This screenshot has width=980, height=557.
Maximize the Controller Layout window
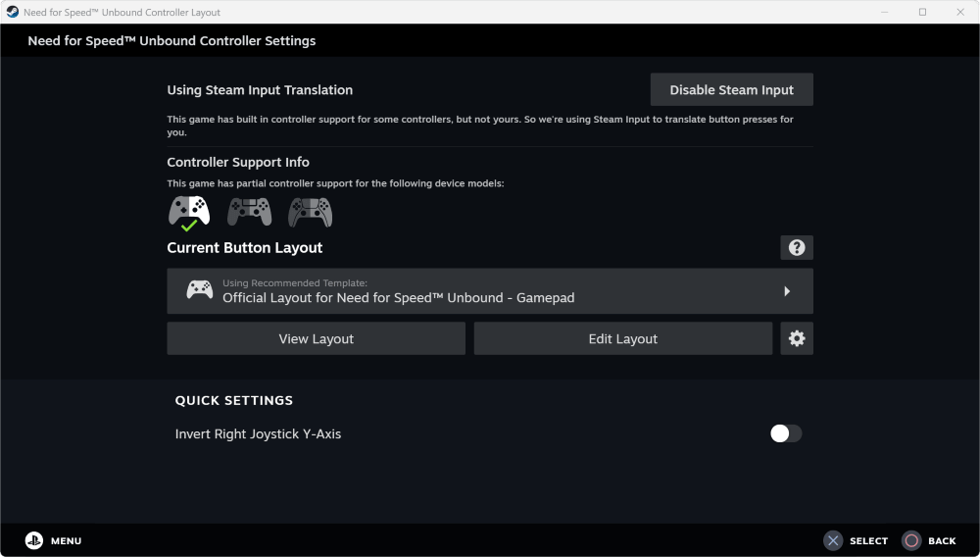922,12
